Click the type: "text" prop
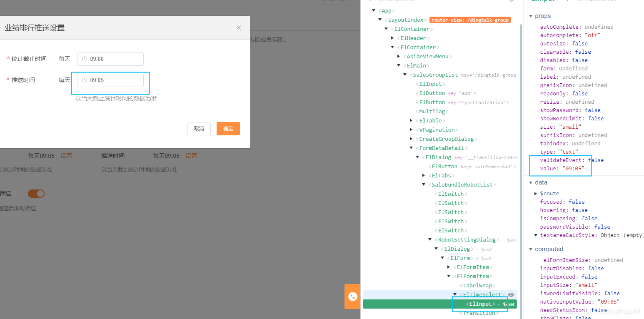644x319 pixels. [559, 152]
